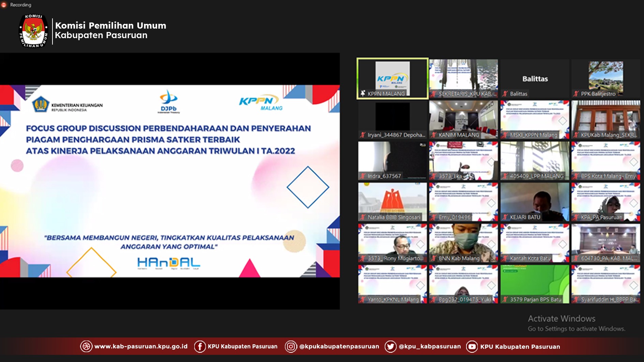Select the 3579 Parjan BPS Batu tile

(x=535, y=284)
